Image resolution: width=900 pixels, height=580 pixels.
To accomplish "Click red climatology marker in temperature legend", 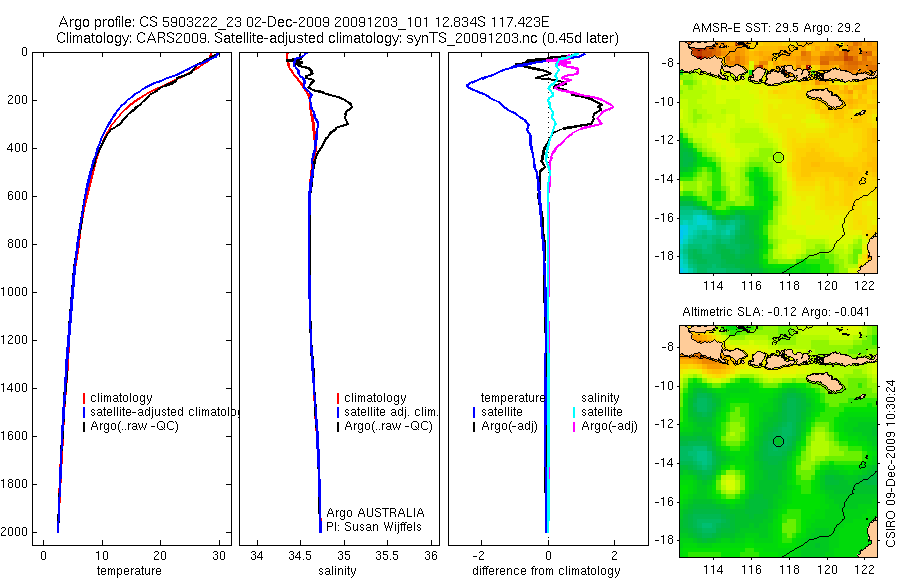I will tap(84, 398).
